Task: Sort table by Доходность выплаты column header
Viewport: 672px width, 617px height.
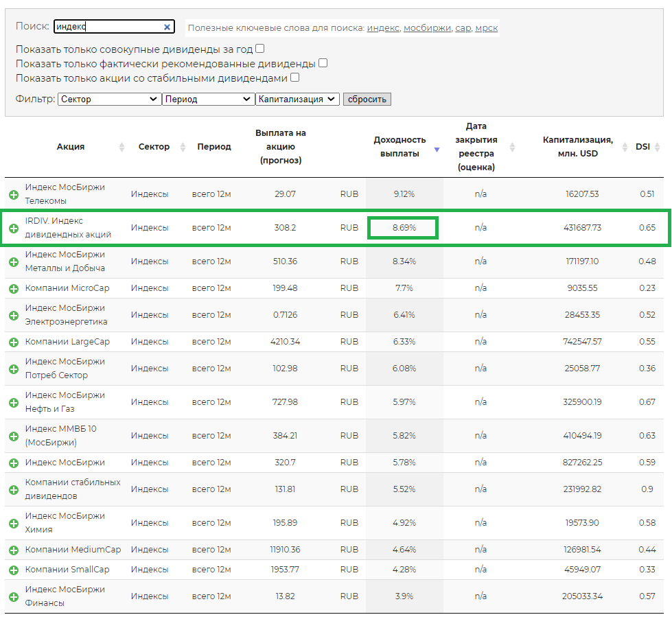Action: pyautogui.click(x=399, y=147)
